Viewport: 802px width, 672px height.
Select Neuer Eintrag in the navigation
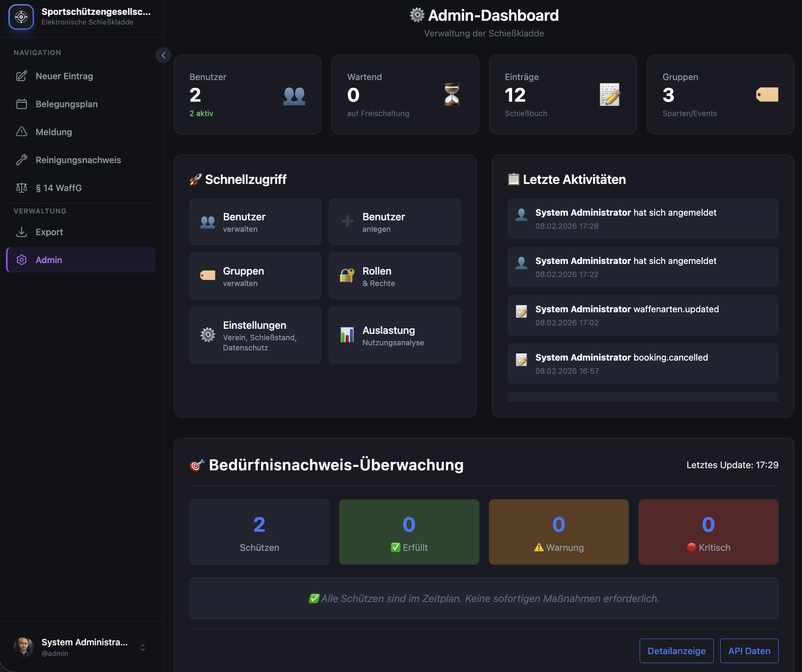(64, 76)
